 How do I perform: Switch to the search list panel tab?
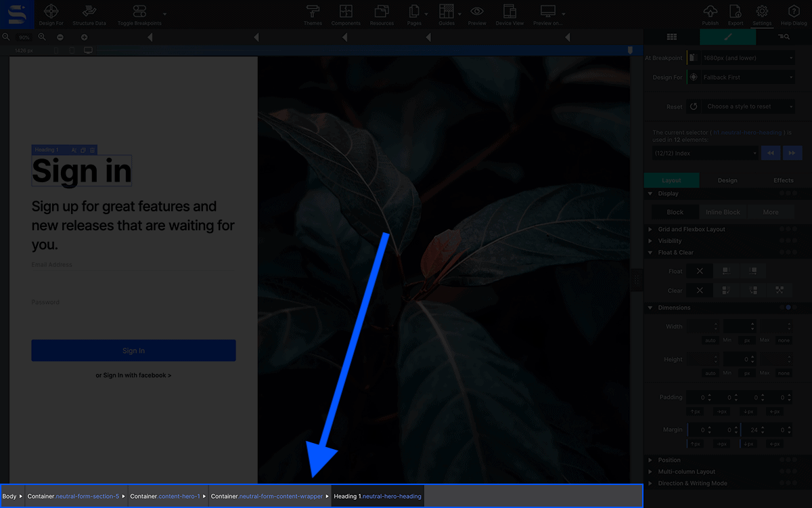tap(784, 37)
